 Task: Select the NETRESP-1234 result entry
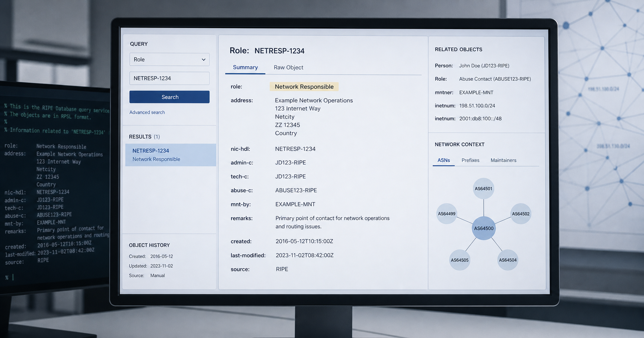pos(170,155)
